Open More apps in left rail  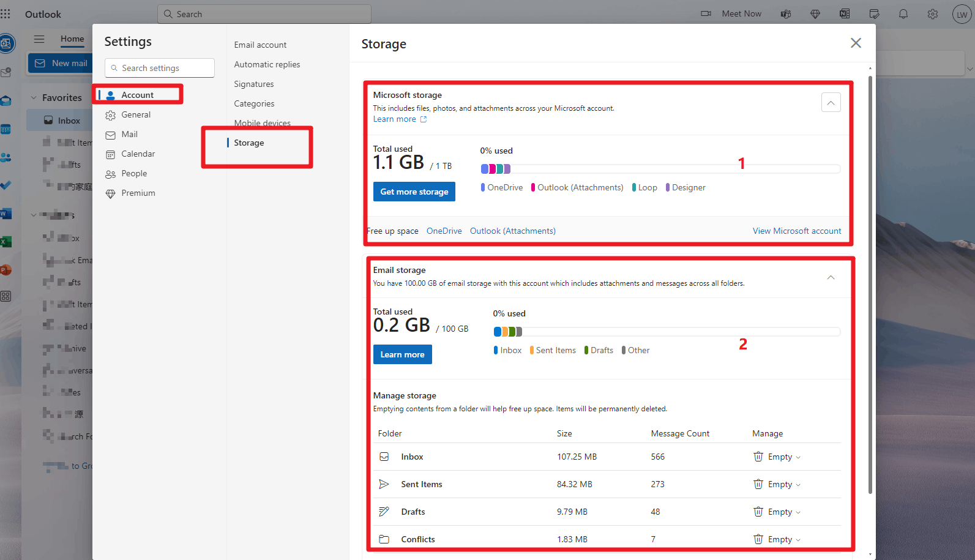[6, 297]
